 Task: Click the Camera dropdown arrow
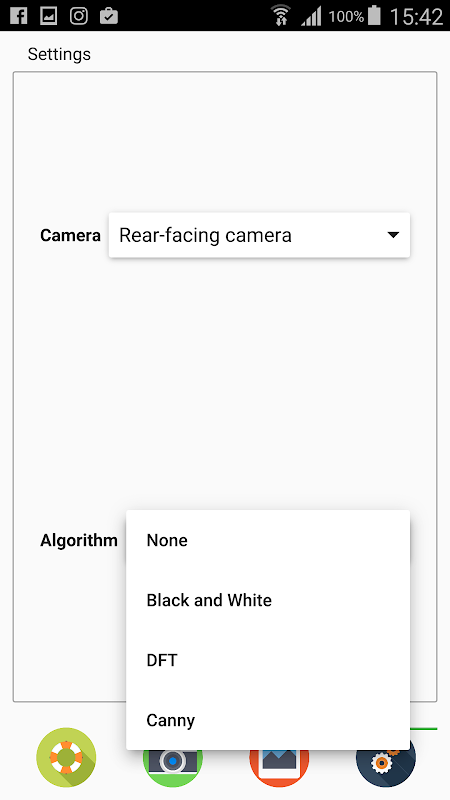click(393, 235)
